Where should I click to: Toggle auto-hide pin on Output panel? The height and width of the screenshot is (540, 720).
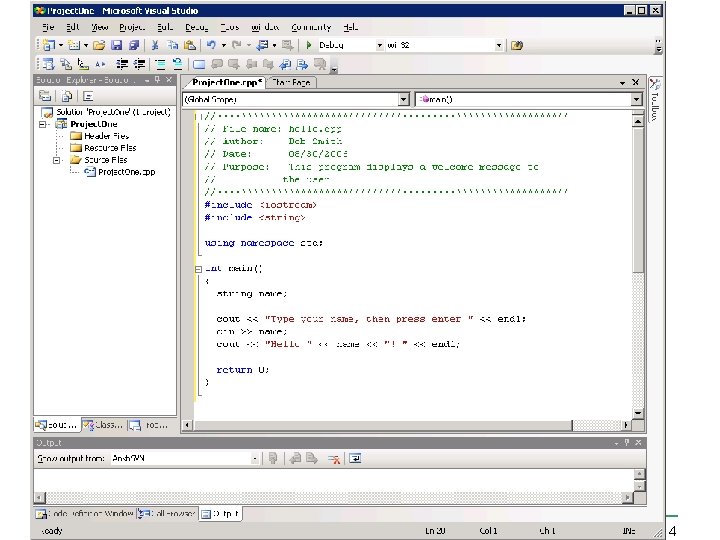(627, 443)
